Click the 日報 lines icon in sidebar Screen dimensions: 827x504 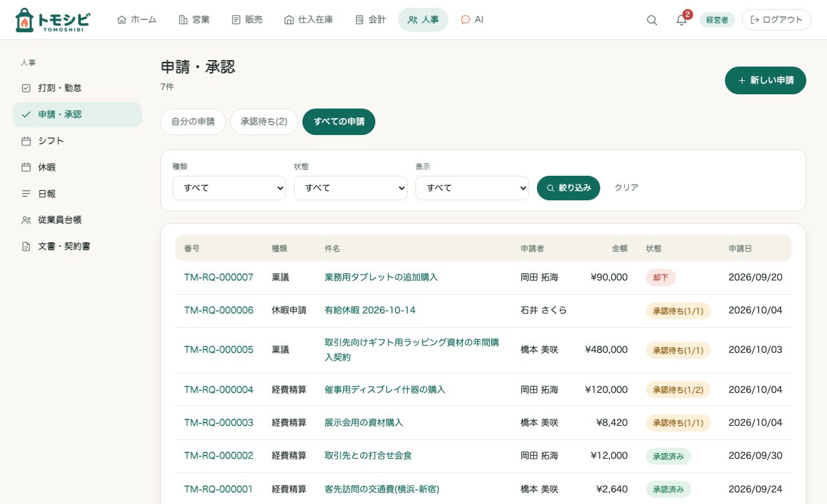[x=26, y=194]
